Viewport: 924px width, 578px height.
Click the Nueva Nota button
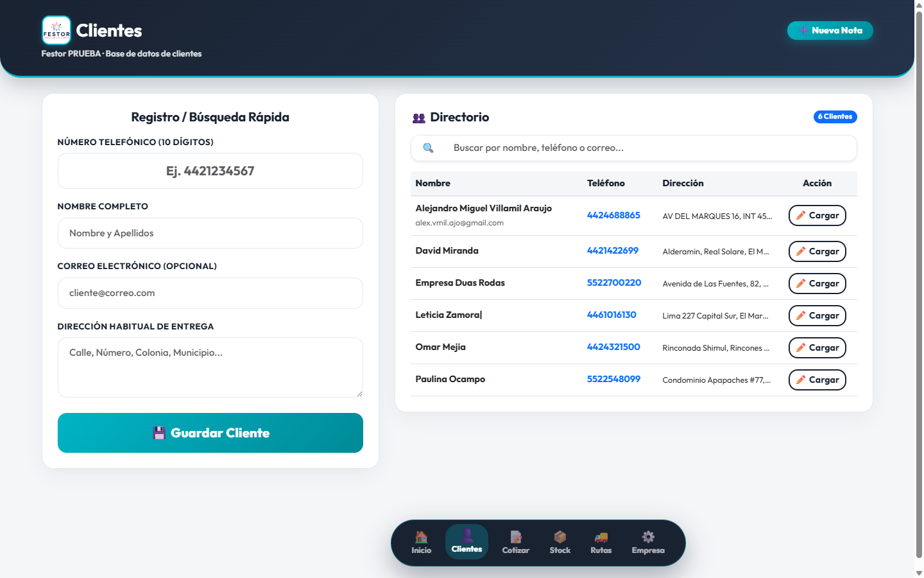point(830,30)
